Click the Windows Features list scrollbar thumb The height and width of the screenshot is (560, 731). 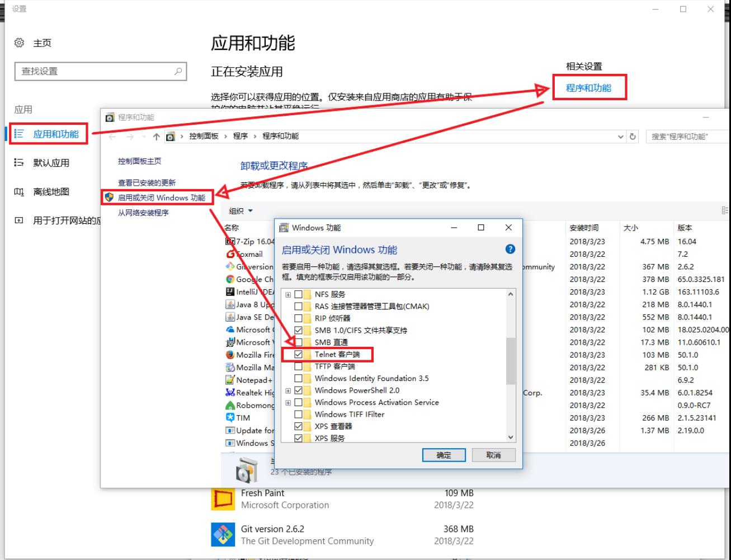[x=510, y=361]
